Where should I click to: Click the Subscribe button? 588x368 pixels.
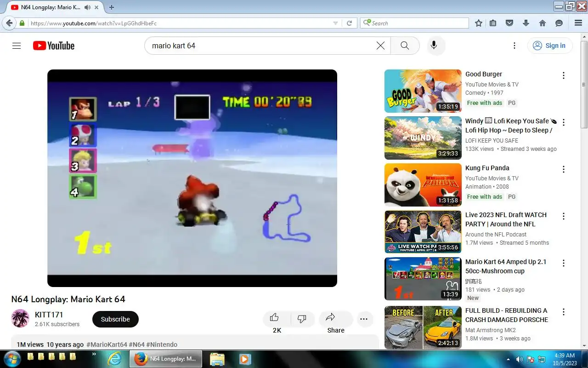coord(115,319)
